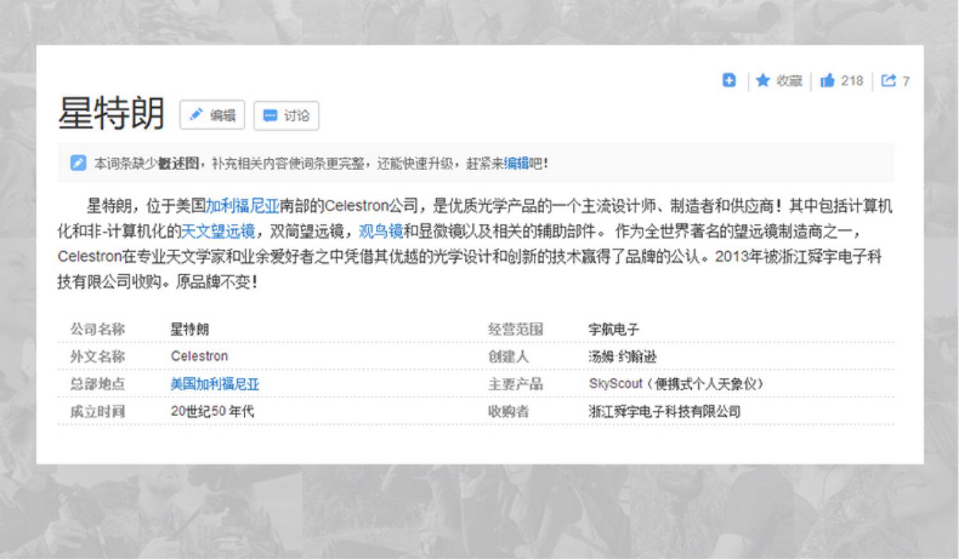
Task: Click the 成立时间 label
Action: click(98, 411)
